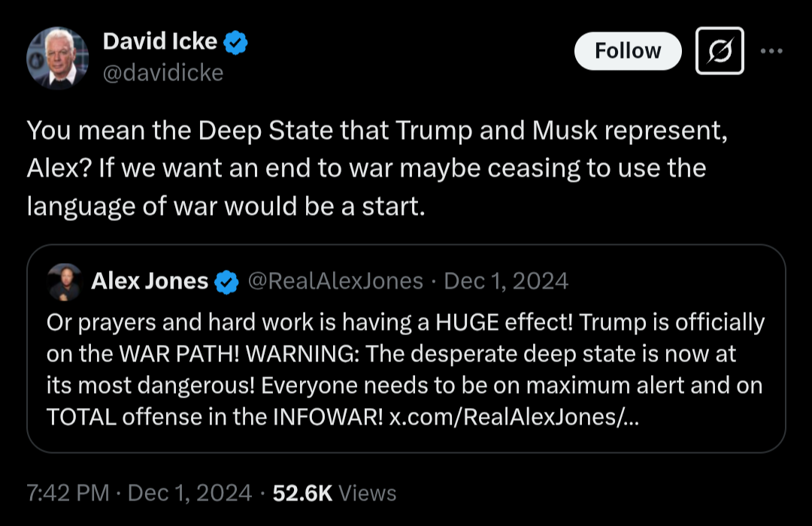Open the @davidicke handle
This screenshot has height=526, width=812.
[x=162, y=73]
